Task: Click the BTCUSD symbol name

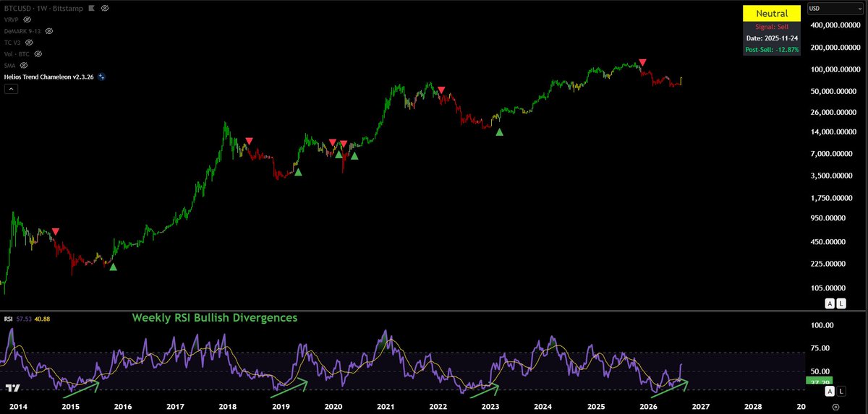Action: coord(18,8)
